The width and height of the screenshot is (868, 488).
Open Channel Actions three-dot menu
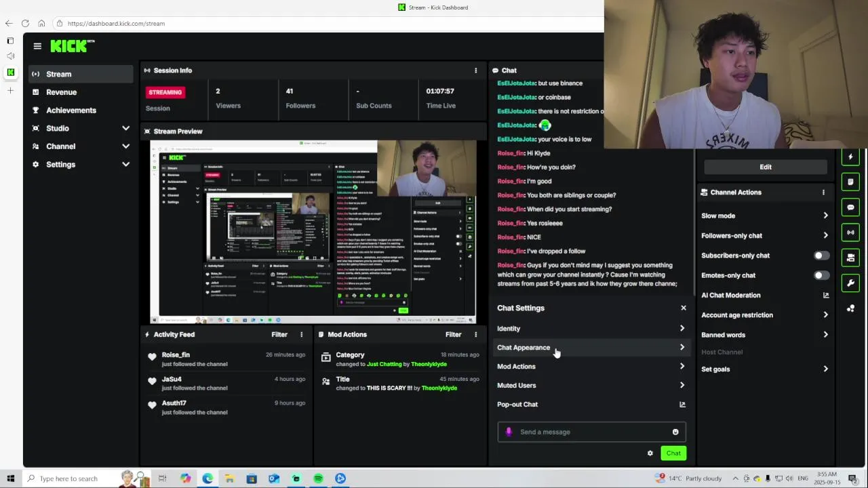[823, 192]
